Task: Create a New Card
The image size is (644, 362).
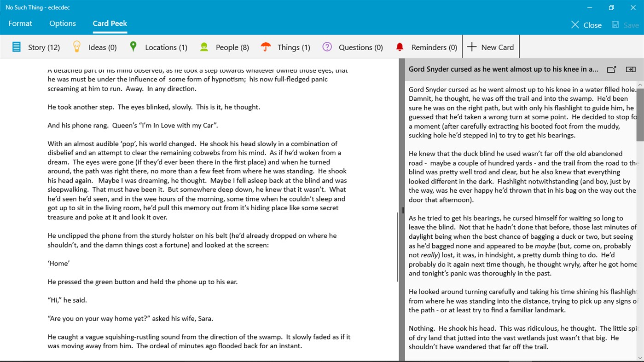Action: [x=491, y=47]
